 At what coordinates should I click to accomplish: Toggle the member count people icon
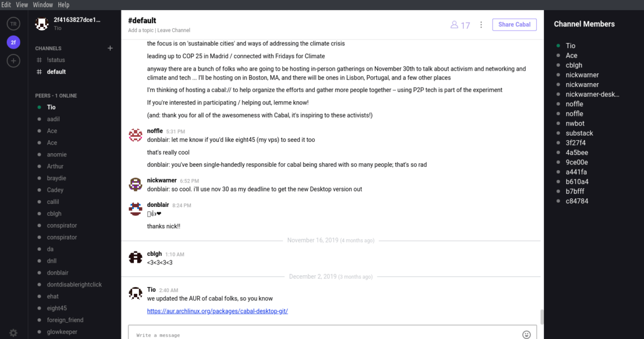point(460,25)
